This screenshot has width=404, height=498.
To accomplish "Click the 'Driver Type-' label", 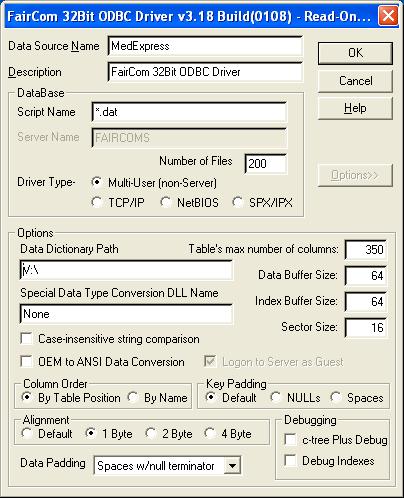I will (46, 182).
